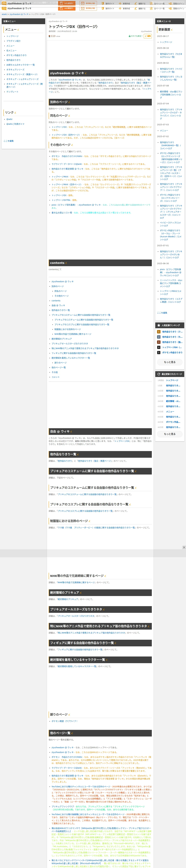
Task: Click pencil icon beside フィギュアに関する自由版の他作品なりきり一覧 heading
Action: (x=115, y=643)
